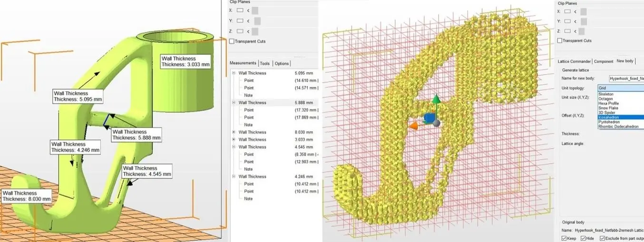
Task: Expand the 3.033 mm Wall Thickness entry
Action: click(234, 140)
